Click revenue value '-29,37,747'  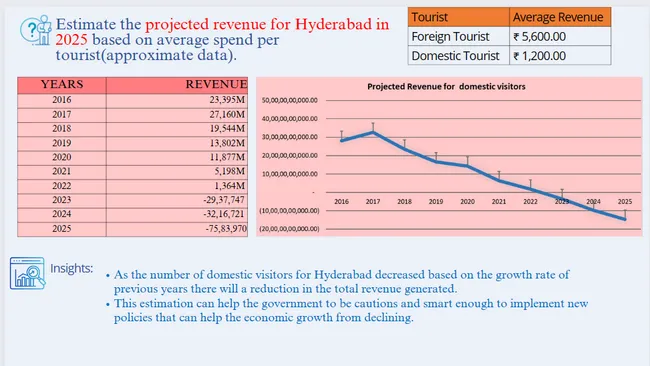[x=224, y=200]
